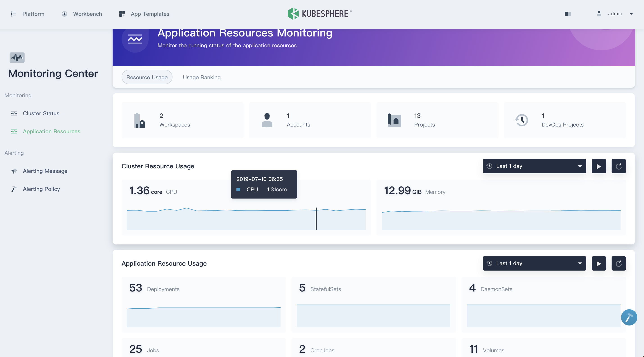Switch to the Usage Ranking tab
Viewport: 644px width, 357px height.
click(202, 77)
